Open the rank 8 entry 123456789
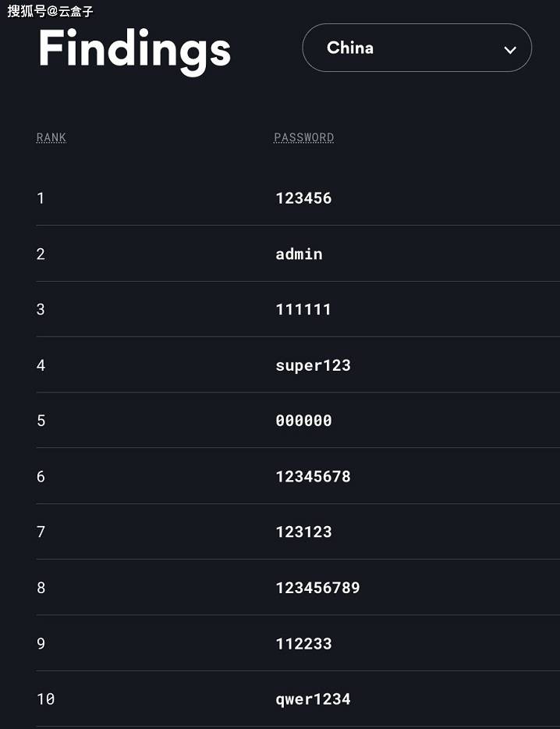 317,588
